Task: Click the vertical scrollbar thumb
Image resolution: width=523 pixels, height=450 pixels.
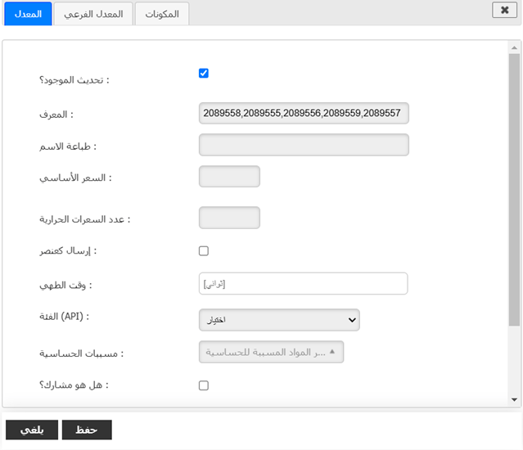Action: coord(514,190)
